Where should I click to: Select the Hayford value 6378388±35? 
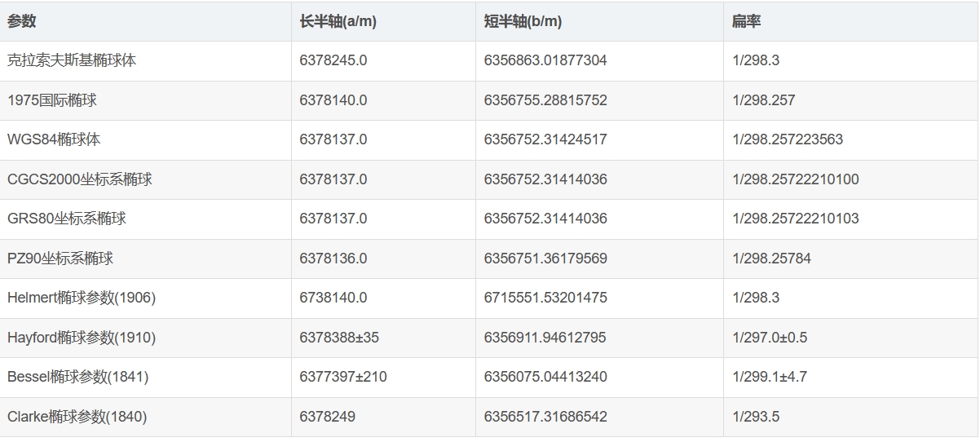coord(339,338)
